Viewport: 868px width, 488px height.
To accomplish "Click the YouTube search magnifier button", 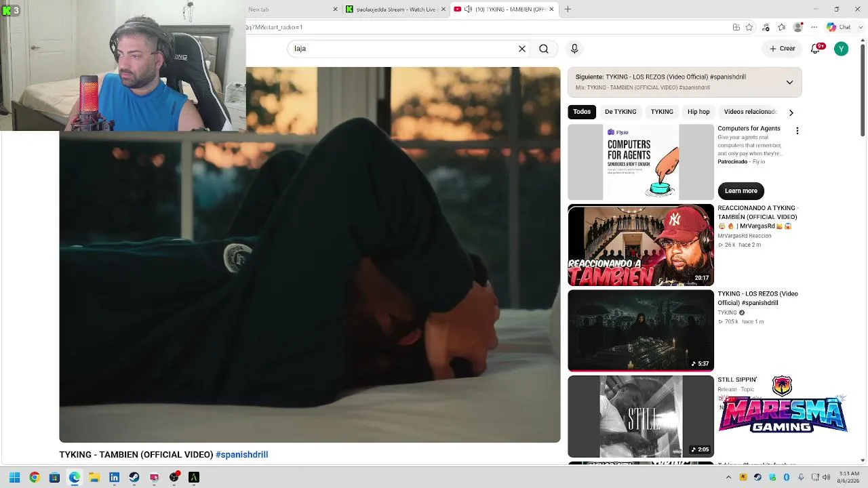I will 544,49.
